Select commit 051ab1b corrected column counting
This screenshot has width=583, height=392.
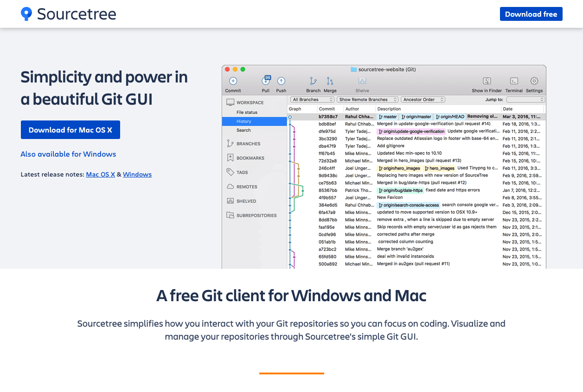tap(416, 242)
